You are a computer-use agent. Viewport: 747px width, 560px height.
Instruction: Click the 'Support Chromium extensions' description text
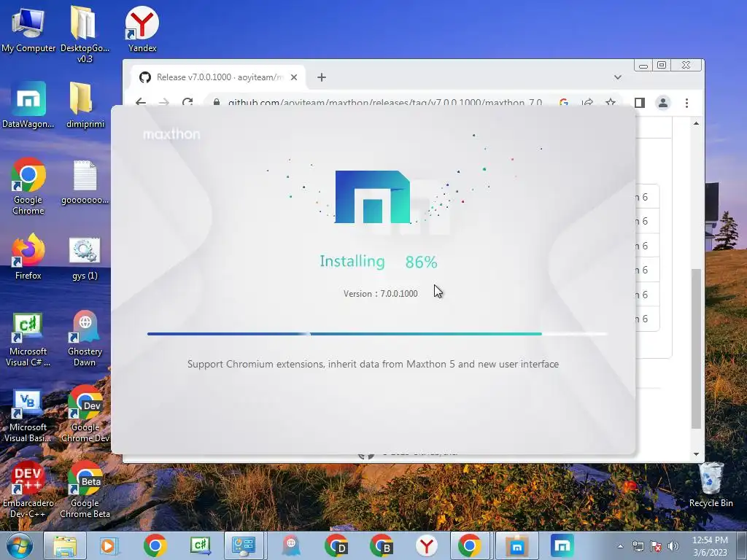click(x=373, y=364)
